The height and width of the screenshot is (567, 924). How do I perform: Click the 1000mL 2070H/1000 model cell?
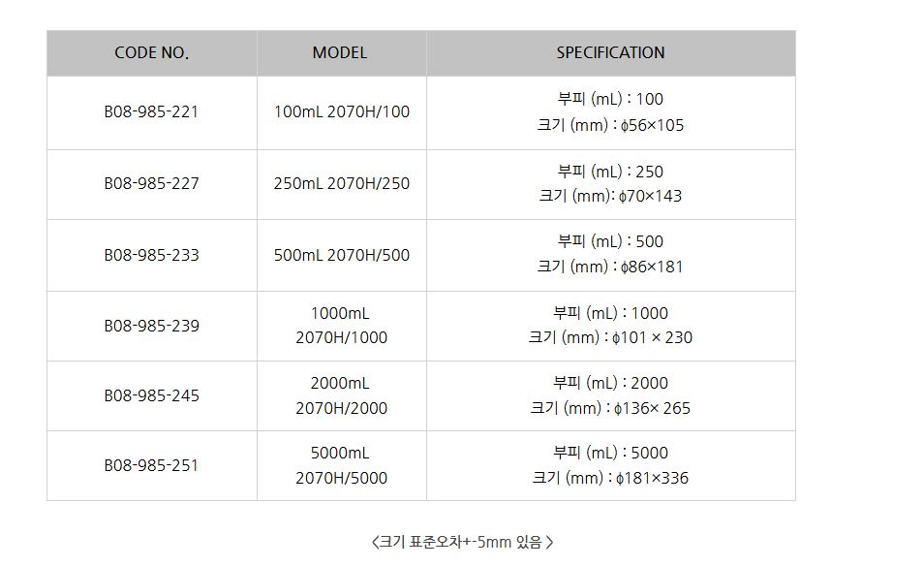(341, 326)
